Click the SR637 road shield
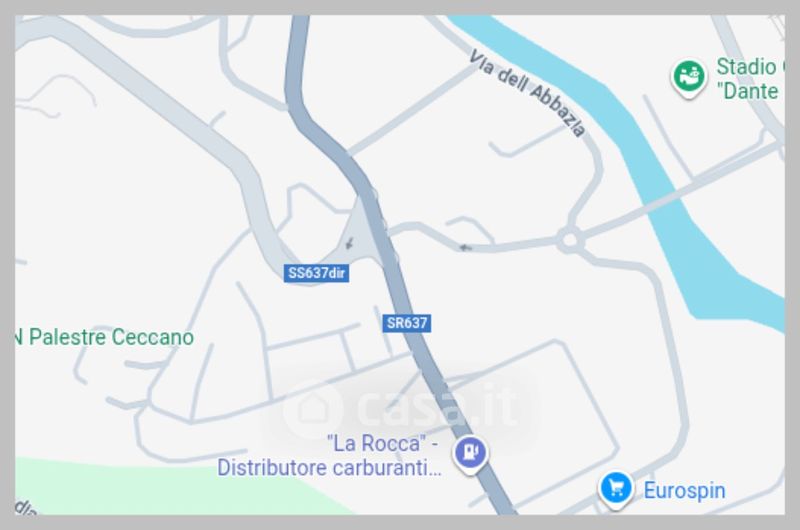 pos(407,323)
